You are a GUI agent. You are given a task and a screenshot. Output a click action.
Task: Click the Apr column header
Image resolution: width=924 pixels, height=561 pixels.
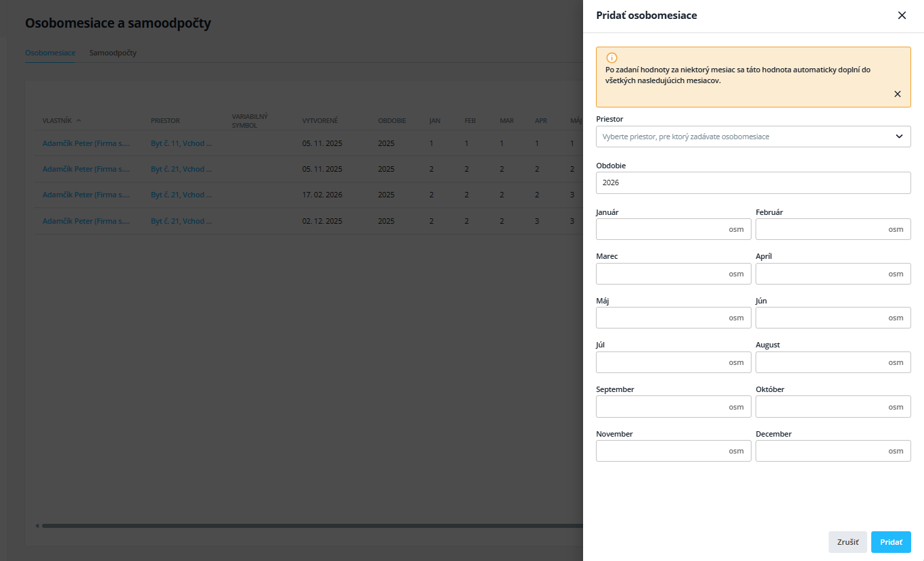pos(541,121)
